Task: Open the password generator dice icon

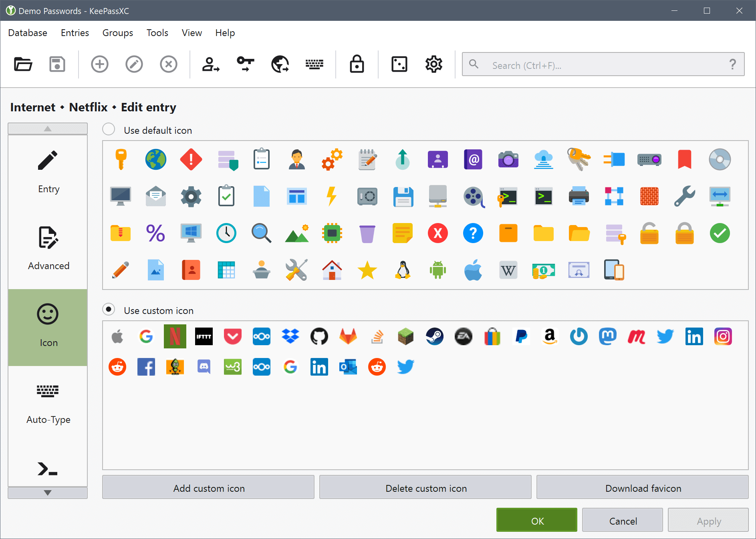Action: [x=399, y=64]
